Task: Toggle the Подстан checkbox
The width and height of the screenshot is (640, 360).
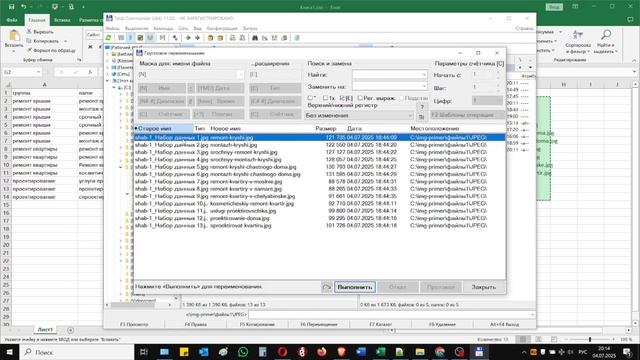Action: (401, 98)
